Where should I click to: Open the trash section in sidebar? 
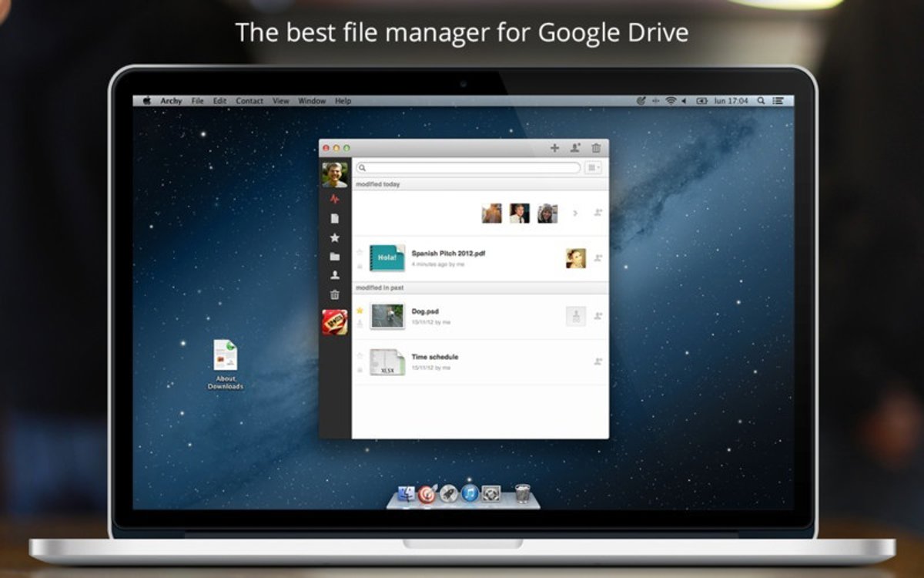point(334,294)
